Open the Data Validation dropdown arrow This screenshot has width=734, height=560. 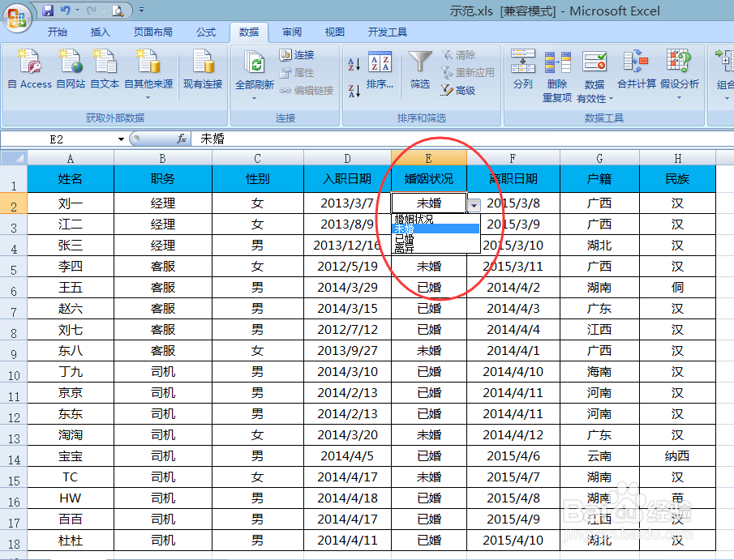[611, 99]
